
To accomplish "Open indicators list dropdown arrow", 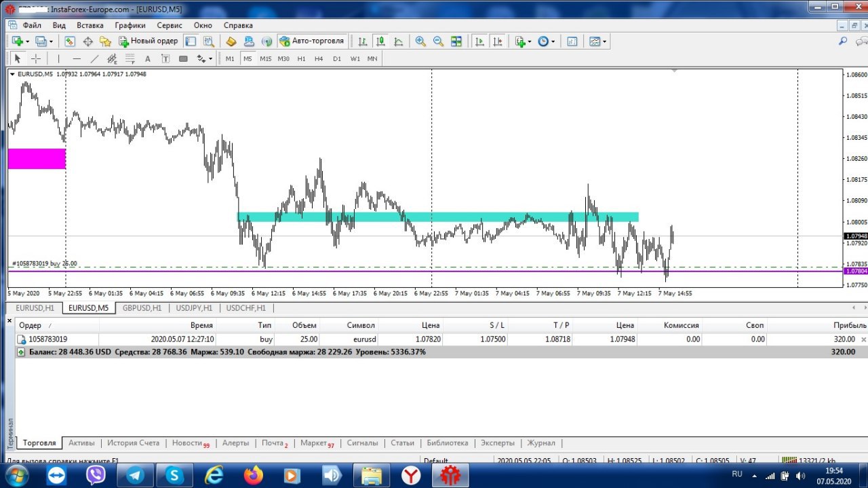I will [530, 41].
